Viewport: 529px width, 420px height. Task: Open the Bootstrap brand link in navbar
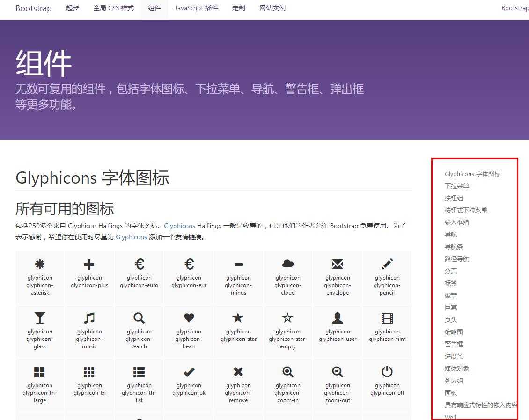[34, 8]
